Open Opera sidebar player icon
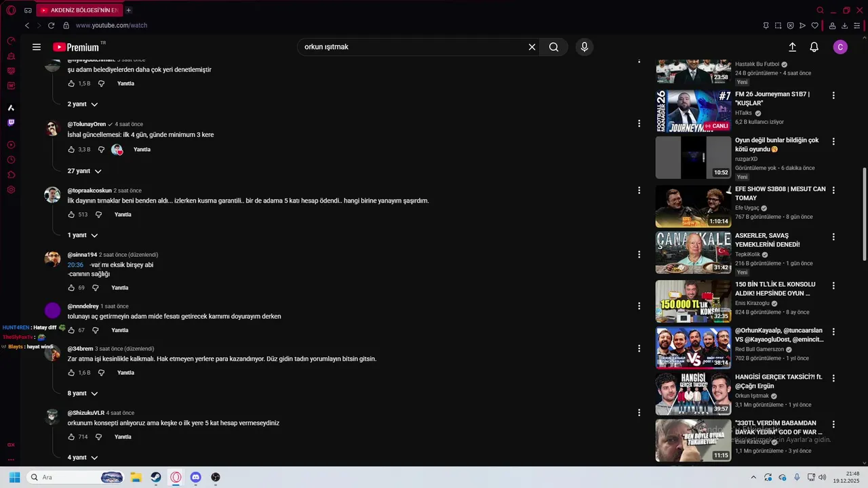The height and width of the screenshot is (488, 868). pos(11,145)
